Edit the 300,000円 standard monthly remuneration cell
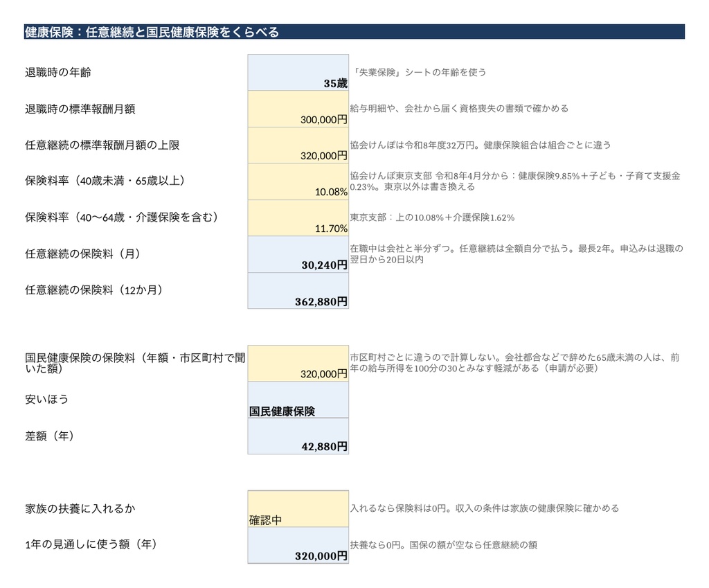Image resolution: width=709 pixels, height=588 pixels. tap(298, 109)
